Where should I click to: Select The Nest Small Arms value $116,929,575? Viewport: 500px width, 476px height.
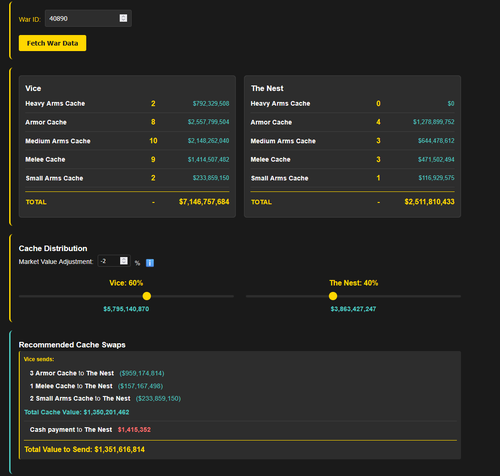coord(436,178)
